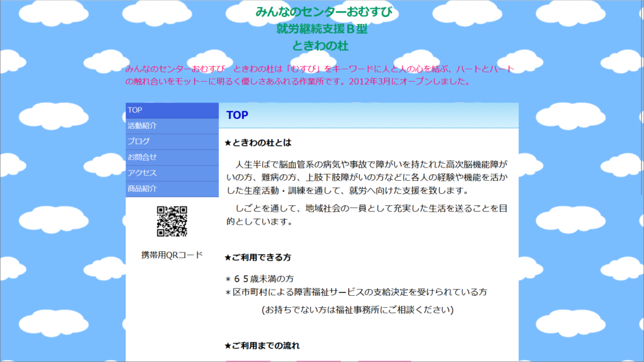The height and width of the screenshot is (362, 644).
Task: Click the blue TOP page heading
Action: click(237, 115)
